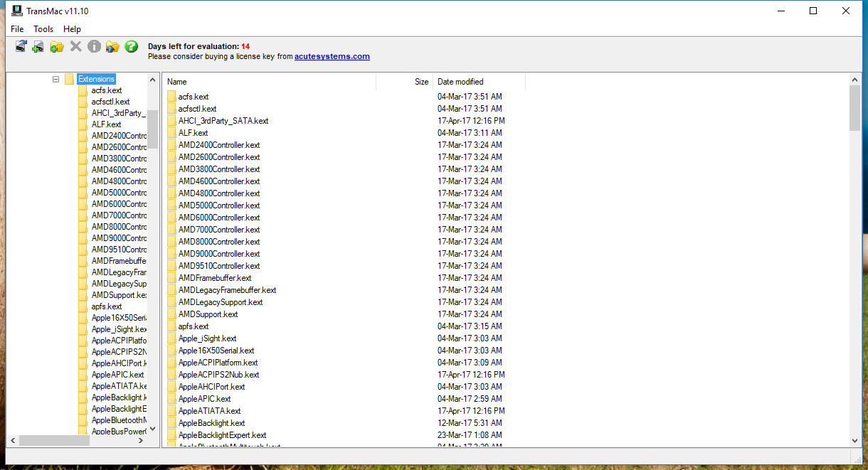The image size is (868, 470).
Task: Select AppleACPIPlatform.kext in the file list
Action: (218, 363)
